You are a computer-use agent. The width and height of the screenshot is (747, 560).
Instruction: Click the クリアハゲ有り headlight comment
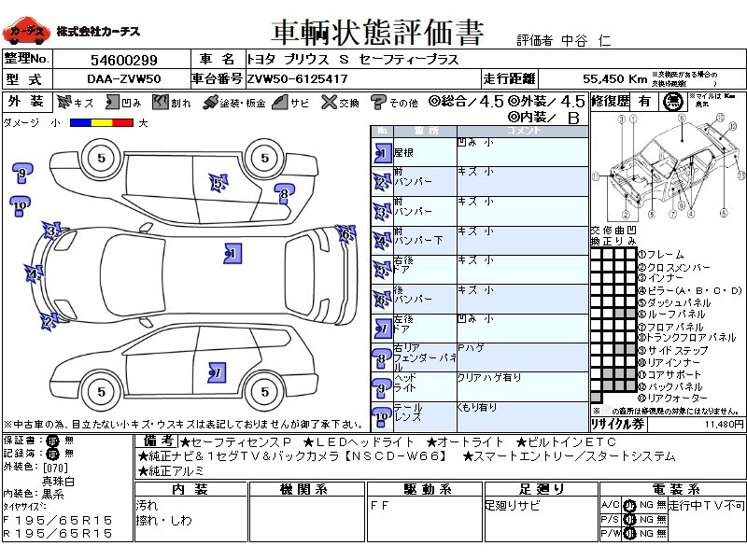coord(489,378)
